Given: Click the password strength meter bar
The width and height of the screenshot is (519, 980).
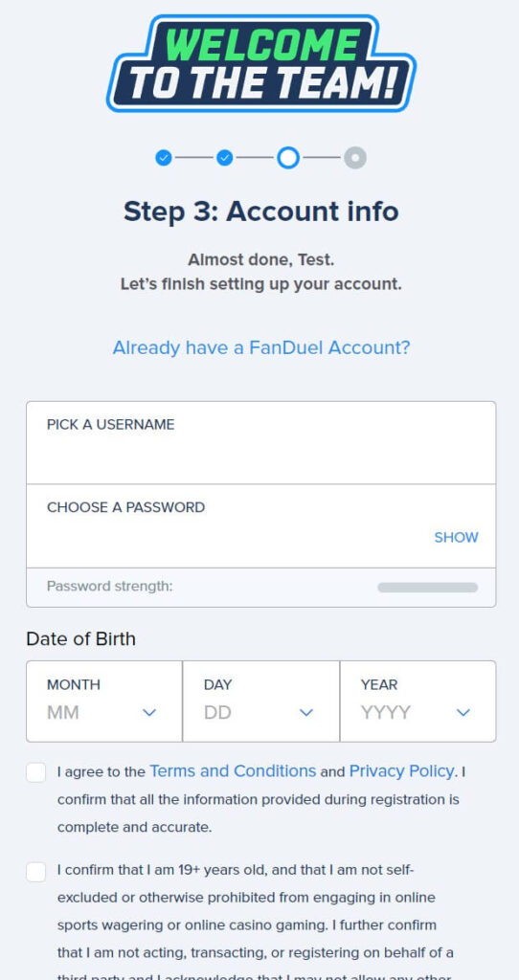Looking at the screenshot, I should point(428,588).
